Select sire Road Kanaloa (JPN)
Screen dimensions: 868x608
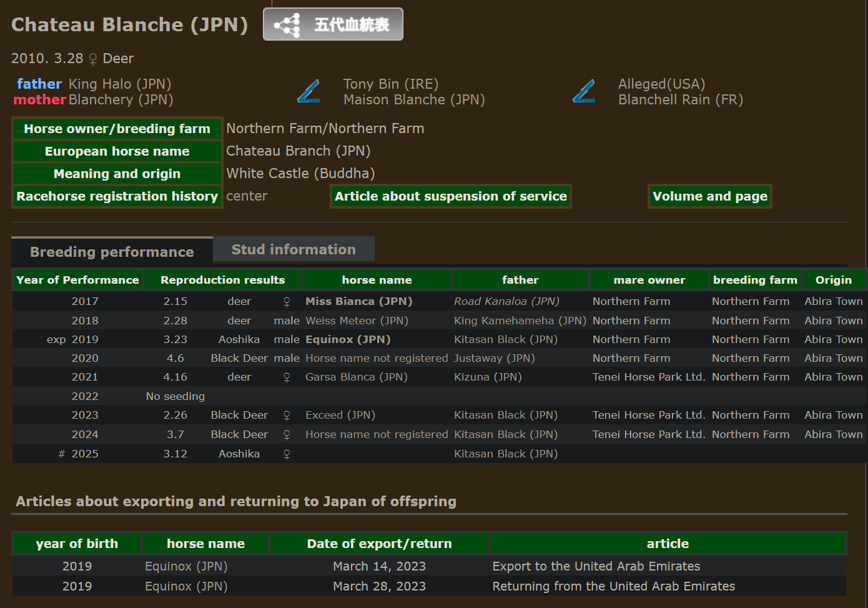point(506,301)
